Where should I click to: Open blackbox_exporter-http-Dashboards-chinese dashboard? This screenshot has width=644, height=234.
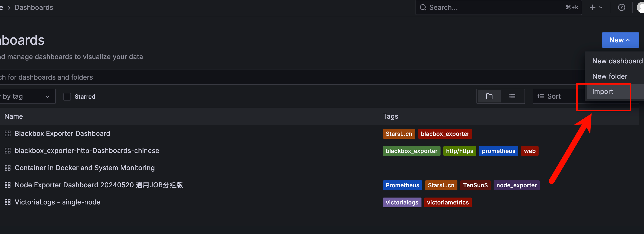(87, 151)
